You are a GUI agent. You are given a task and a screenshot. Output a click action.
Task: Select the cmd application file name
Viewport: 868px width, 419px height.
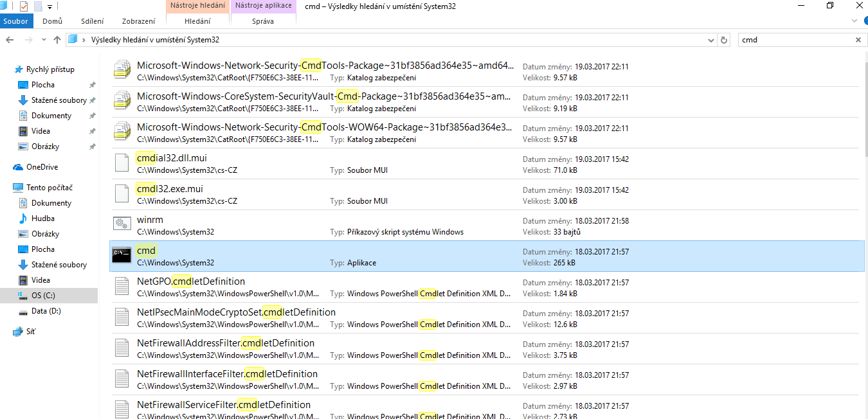tap(146, 251)
